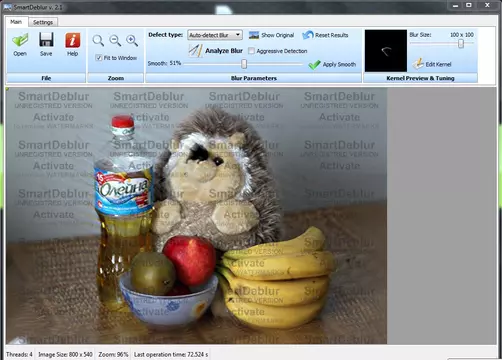Apply Smooth with the green checkmark
This screenshot has width=502, height=360.
point(332,64)
